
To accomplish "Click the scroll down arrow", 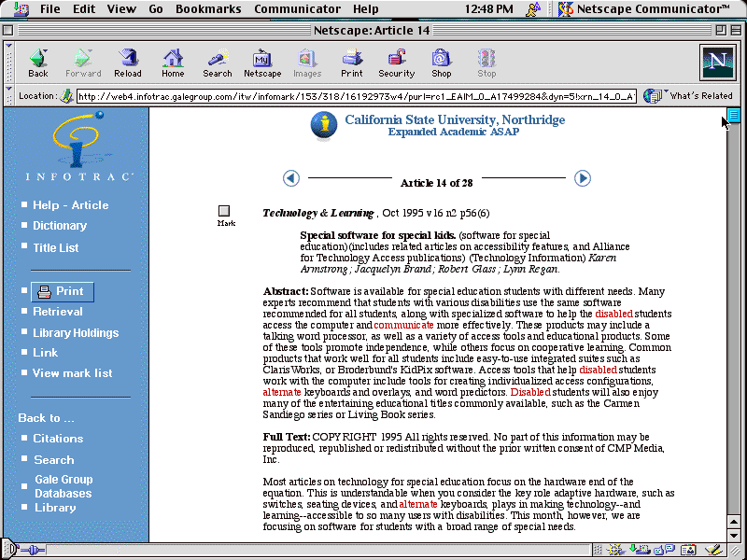I will pyautogui.click(x=734, y=536).
